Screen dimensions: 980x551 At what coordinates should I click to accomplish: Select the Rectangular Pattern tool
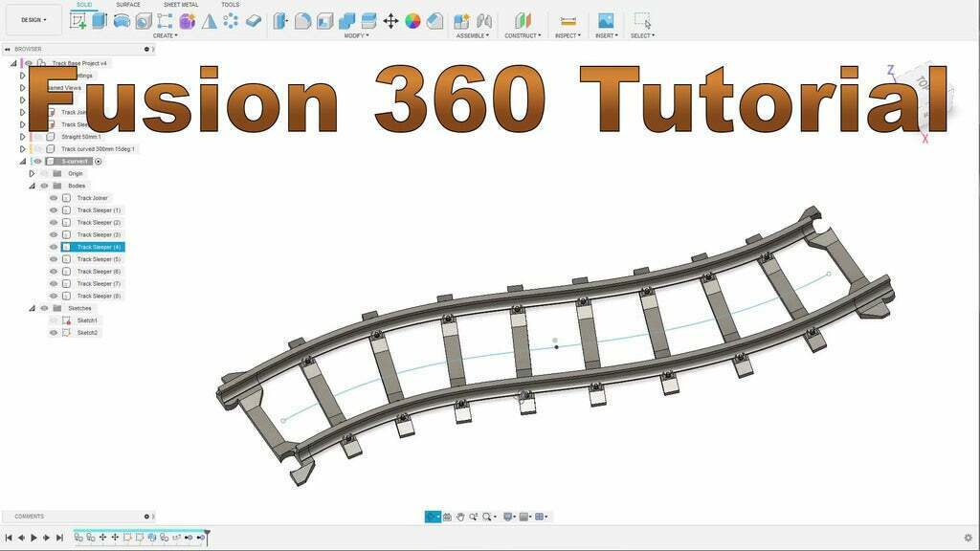tap(165, 21)
